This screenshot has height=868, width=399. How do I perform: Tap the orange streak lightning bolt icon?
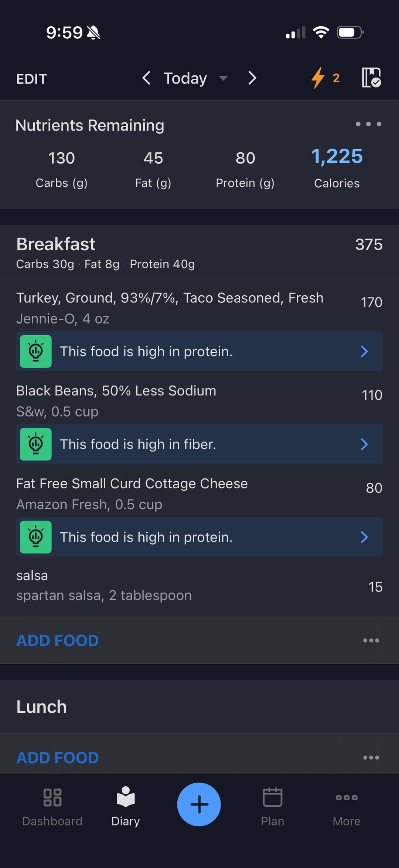[x=318, y=78]
